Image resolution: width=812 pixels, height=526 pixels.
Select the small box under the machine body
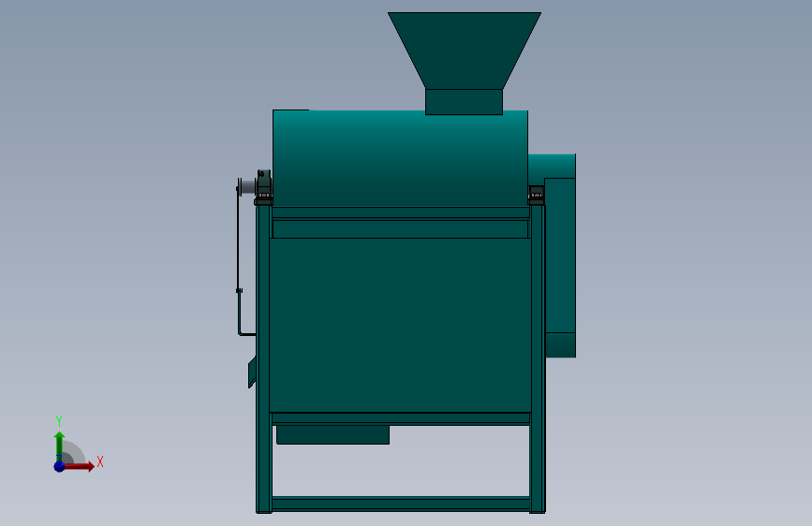pyautogui.click(x=332, y=434)
